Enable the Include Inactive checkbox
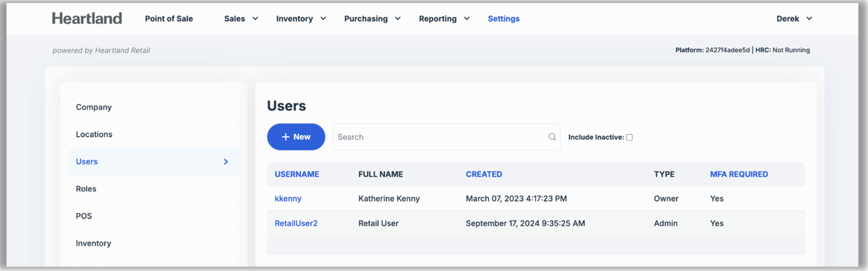The width and height of the screenshot is (868, 271). tap(629, 137)
